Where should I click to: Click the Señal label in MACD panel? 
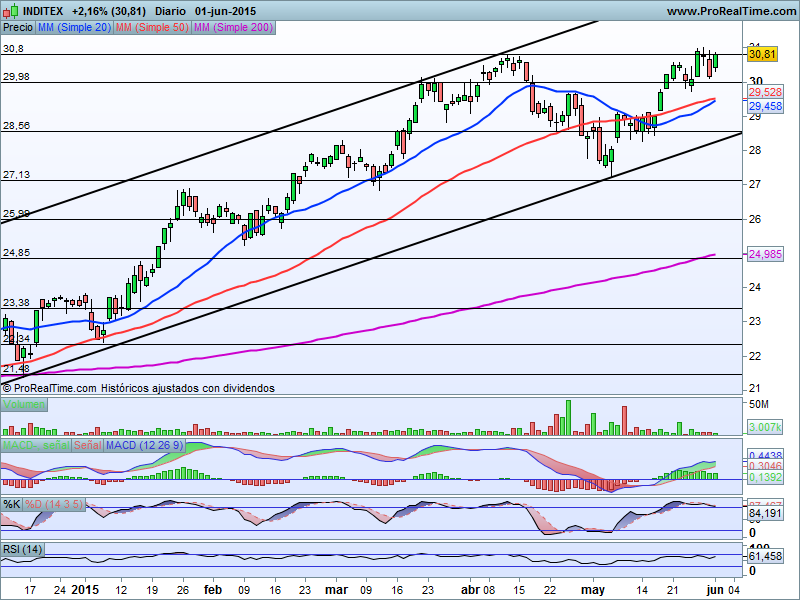[87, 445]
